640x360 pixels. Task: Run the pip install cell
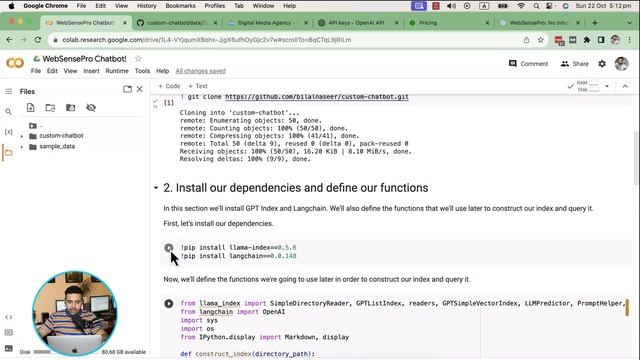(x=169, y=248)
